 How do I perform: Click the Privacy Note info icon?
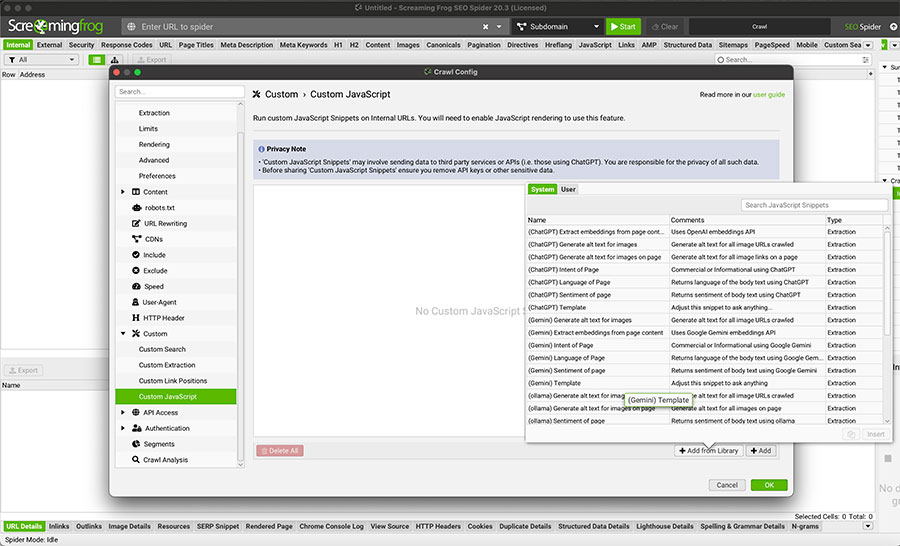pyautogui.click(x=261, y=149)
